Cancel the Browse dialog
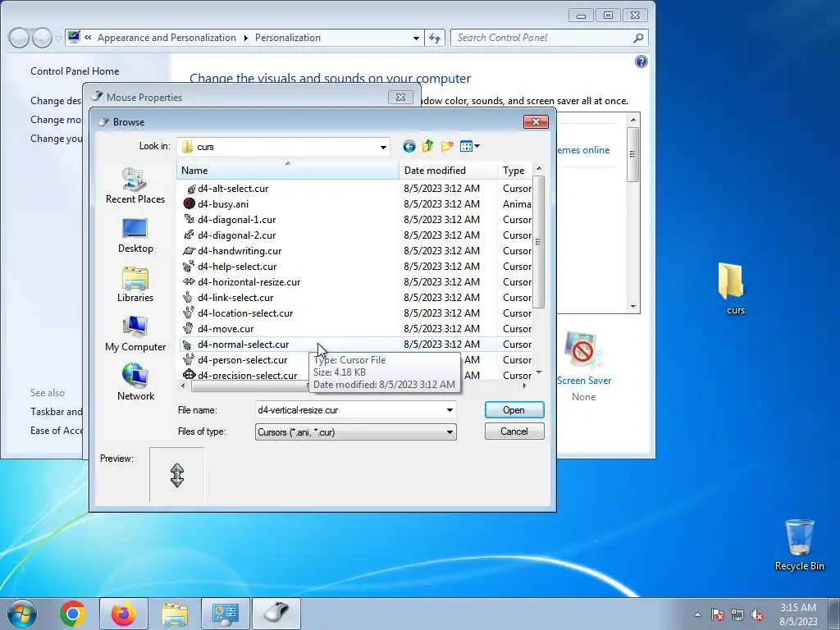 (x=514, y=431)
